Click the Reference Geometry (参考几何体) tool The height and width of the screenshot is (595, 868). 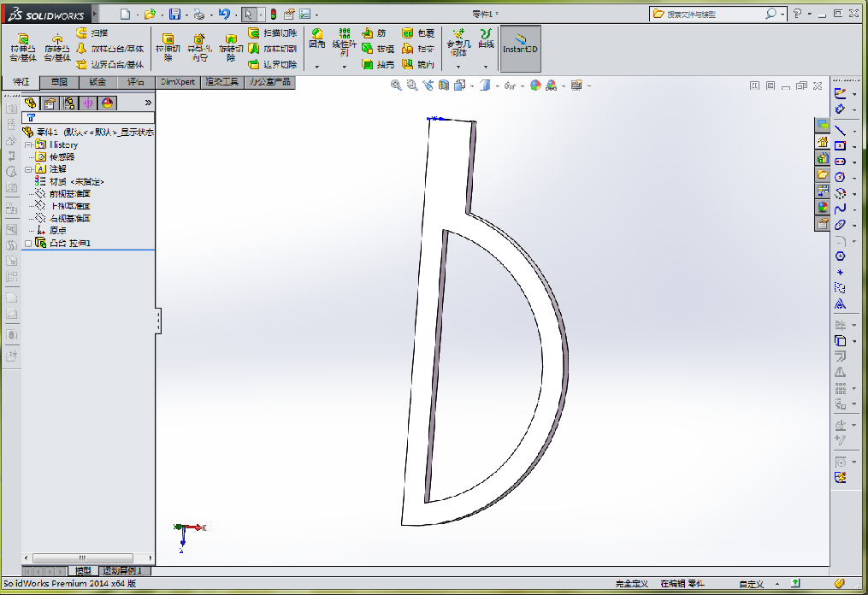pos(458,42)
